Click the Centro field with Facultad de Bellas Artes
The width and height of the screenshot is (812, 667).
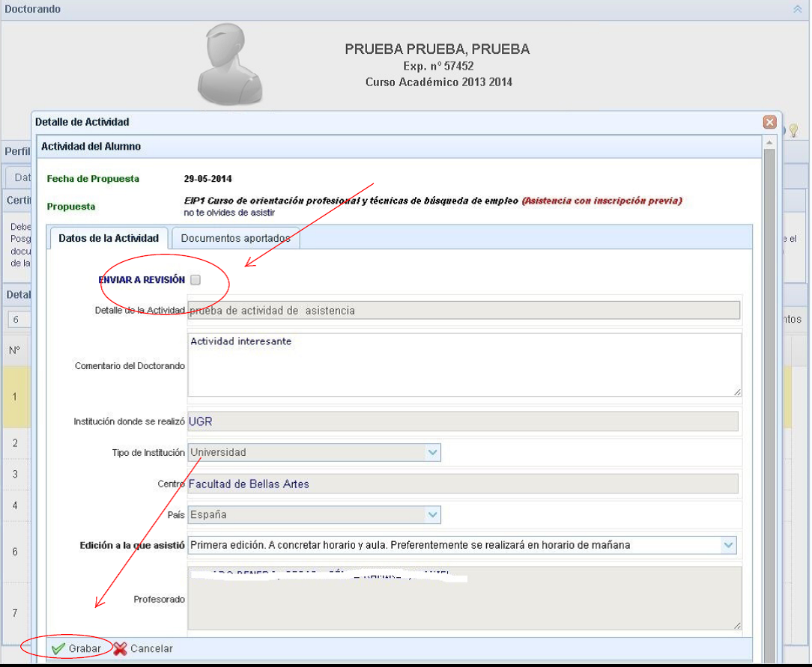pyautogui.click(x=462, y=484)
